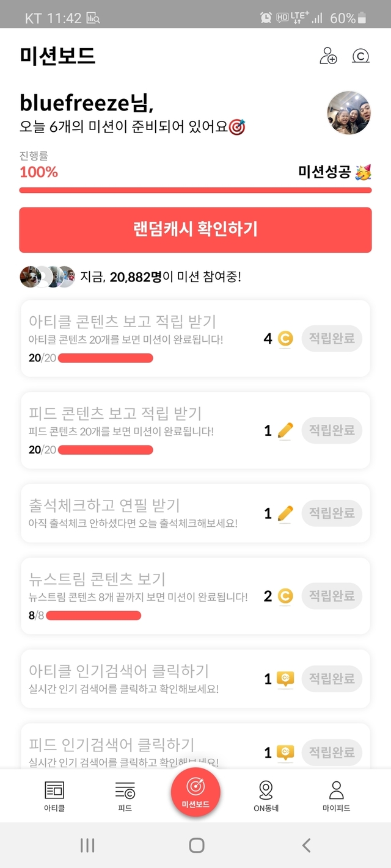Tap the gold coin icon on 뉴스트림 mission
The width and height of the screenshot is (391, 868).
(x=285, y=596)
